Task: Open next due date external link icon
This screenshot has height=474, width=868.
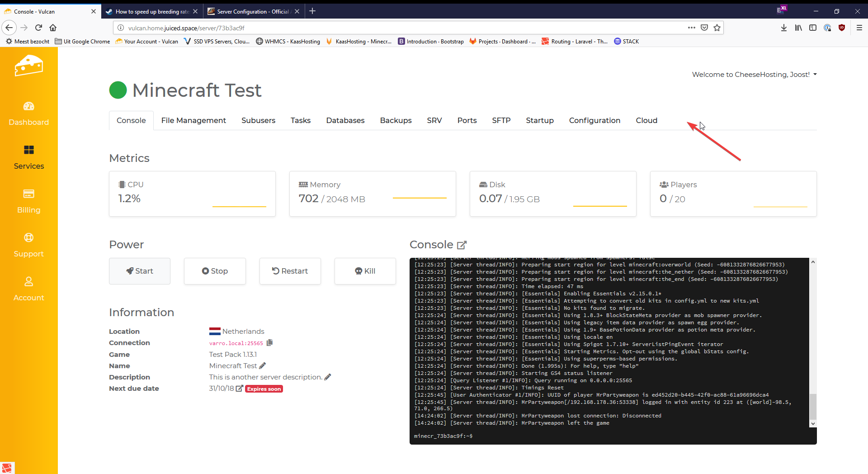Action: pos(240,389)
